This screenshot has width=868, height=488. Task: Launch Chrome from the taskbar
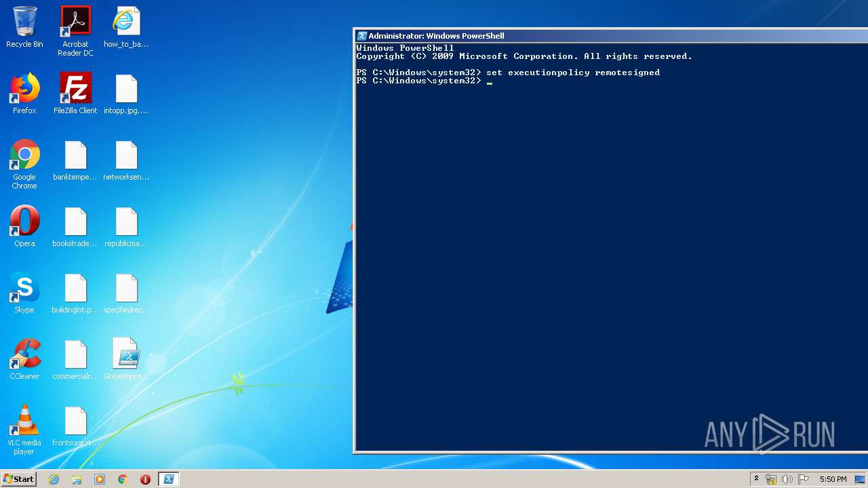pos(123,479)
